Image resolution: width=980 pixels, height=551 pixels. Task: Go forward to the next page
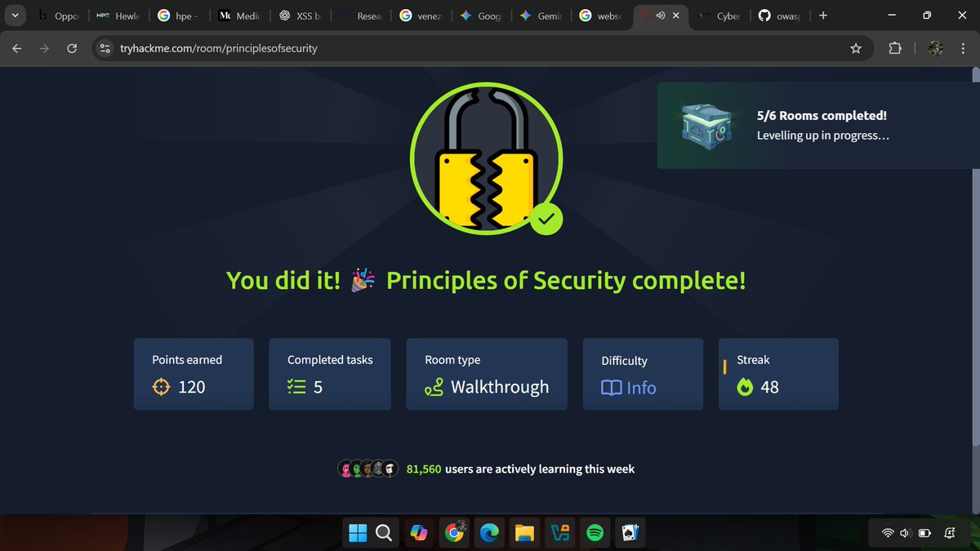(x=44, y=49)
